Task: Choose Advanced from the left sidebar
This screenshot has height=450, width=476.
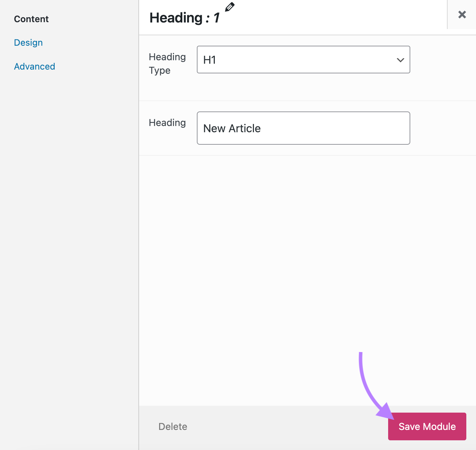Action: (34, 66)
